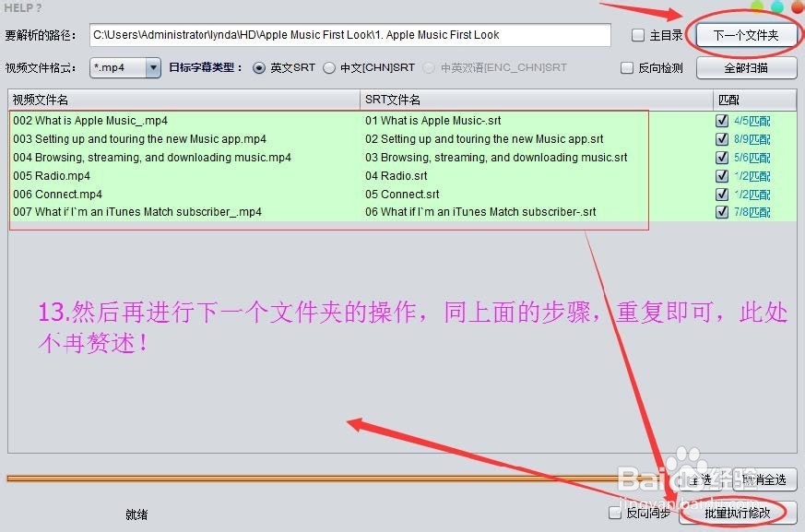Select 004 Browsing, streaming video file
The image size is (805, 532).
click(152, 158)
